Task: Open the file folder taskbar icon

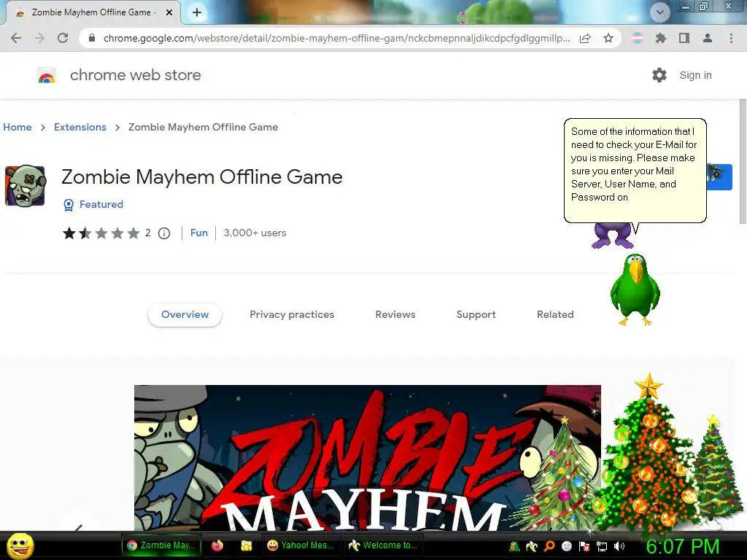Action: click(x=247, y=545)
